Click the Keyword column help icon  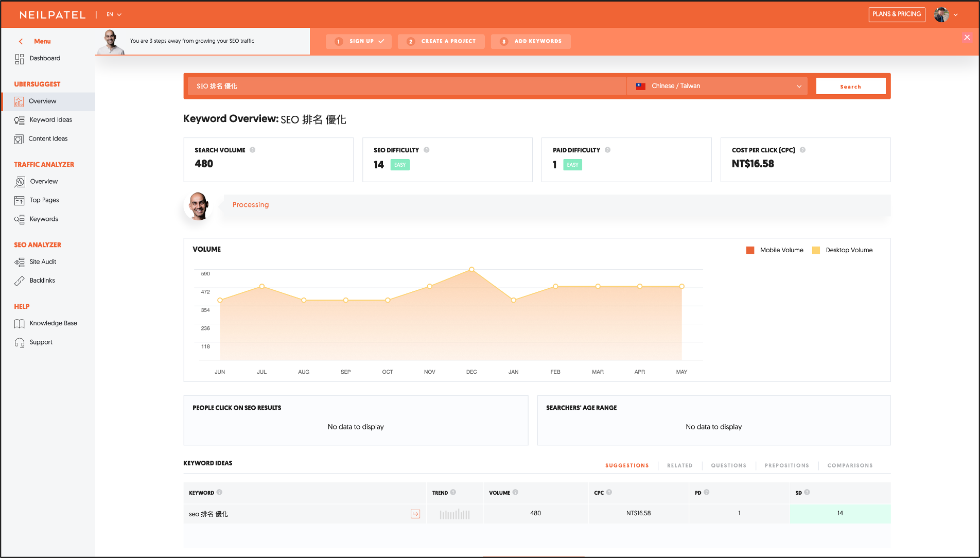[x=219, y=492]
